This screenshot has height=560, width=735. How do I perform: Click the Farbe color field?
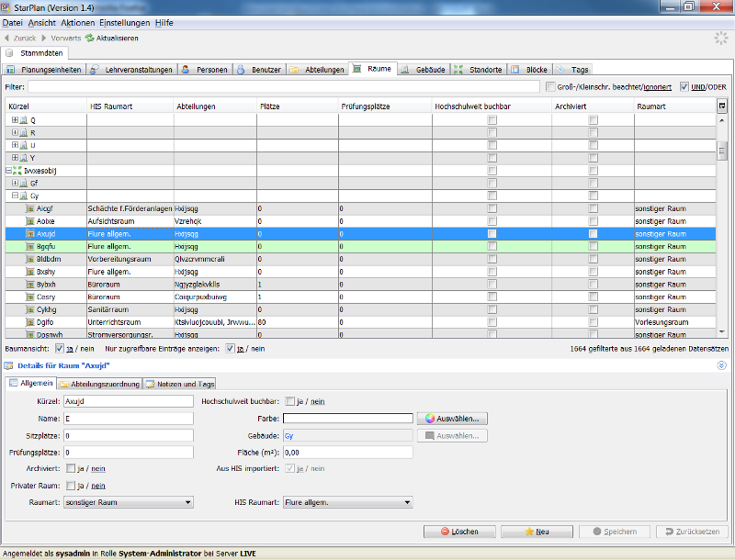[x=348, y=419]
